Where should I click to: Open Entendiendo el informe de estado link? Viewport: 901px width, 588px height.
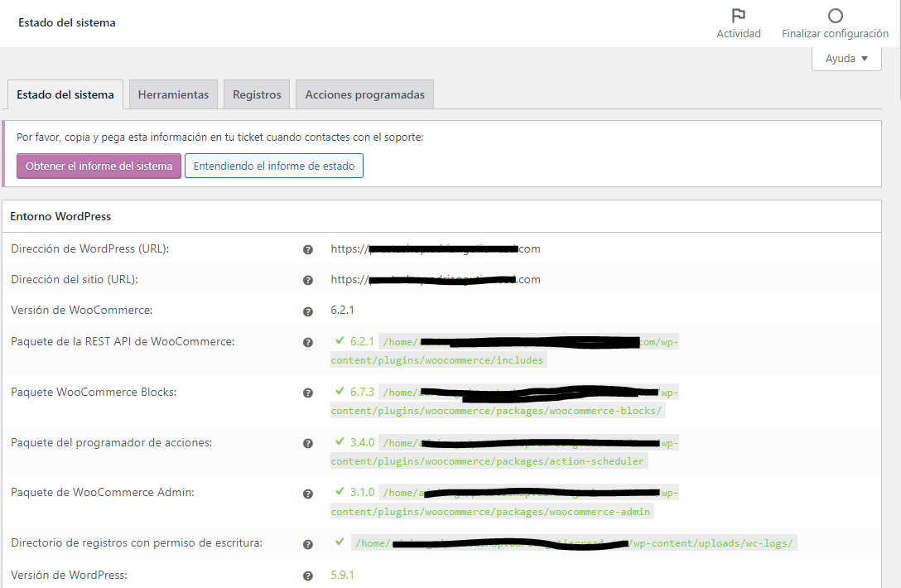coord(274,166)
